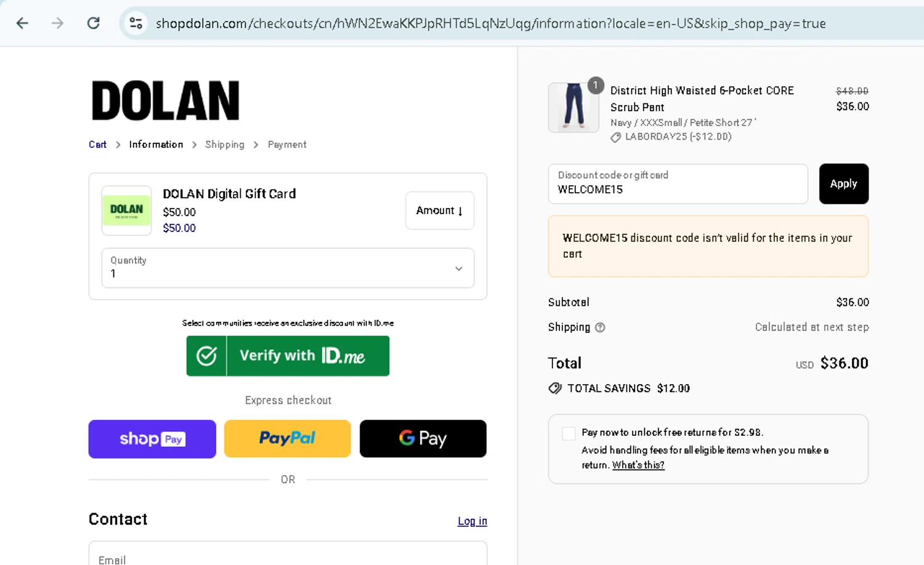The image size is (924, 565).
Task: Open the Quantity dropdown
Action: tap(288, 268)
